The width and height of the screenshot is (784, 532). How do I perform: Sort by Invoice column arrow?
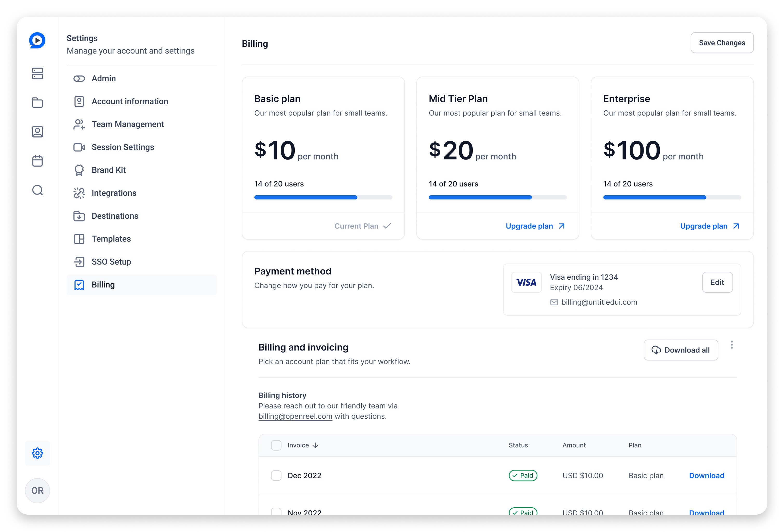click(x=315, y=445)
